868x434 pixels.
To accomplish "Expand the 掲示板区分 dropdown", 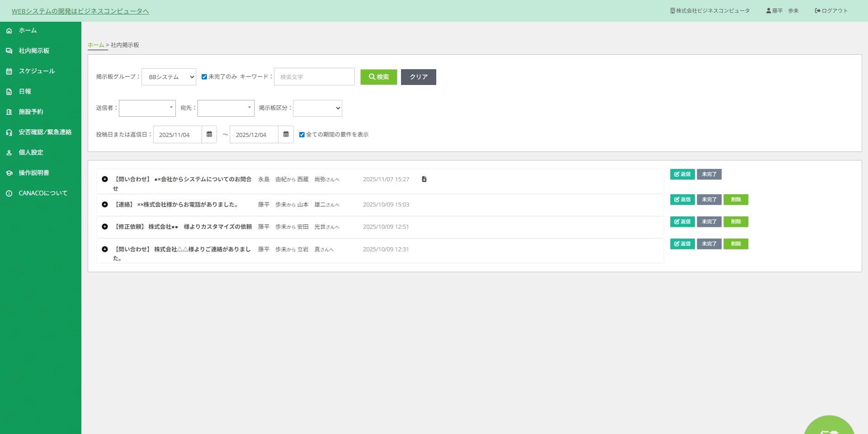I will [317, 108].
